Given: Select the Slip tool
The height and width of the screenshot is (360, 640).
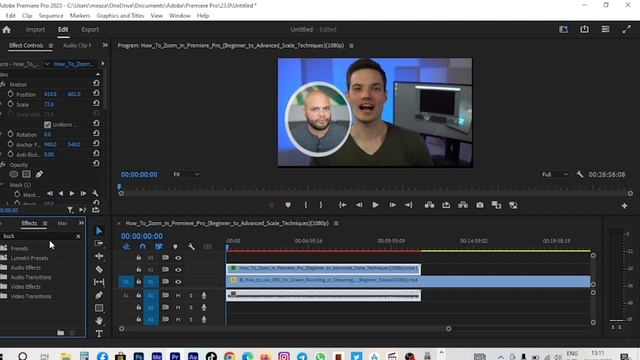Looking at the screenshot, I should (99, 282).
